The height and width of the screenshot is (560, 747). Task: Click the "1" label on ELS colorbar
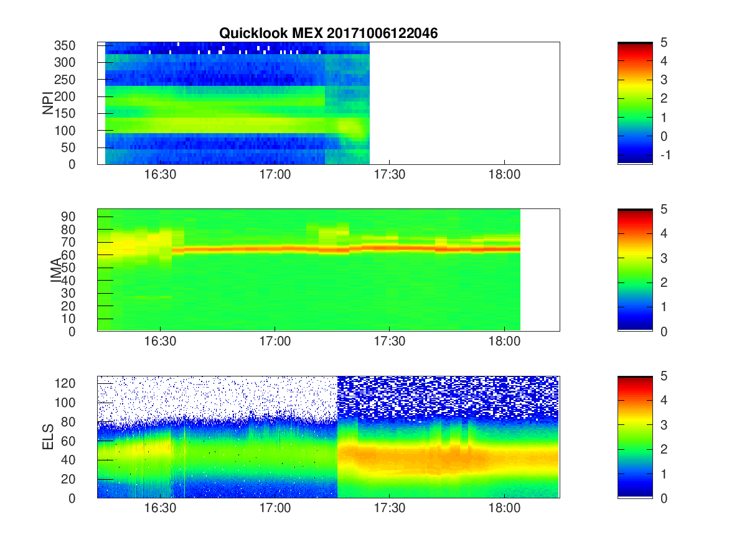tap(664, 474)
